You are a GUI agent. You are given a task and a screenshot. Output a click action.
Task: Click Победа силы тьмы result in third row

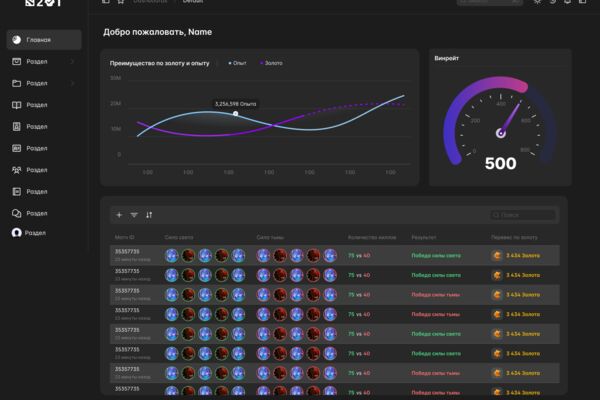click(x=435, y=295)
